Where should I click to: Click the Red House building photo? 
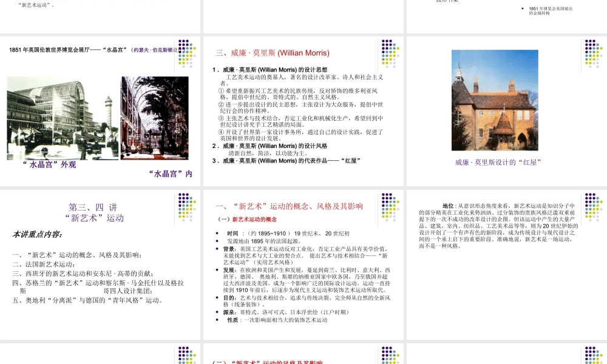click(x=495, y=100)
